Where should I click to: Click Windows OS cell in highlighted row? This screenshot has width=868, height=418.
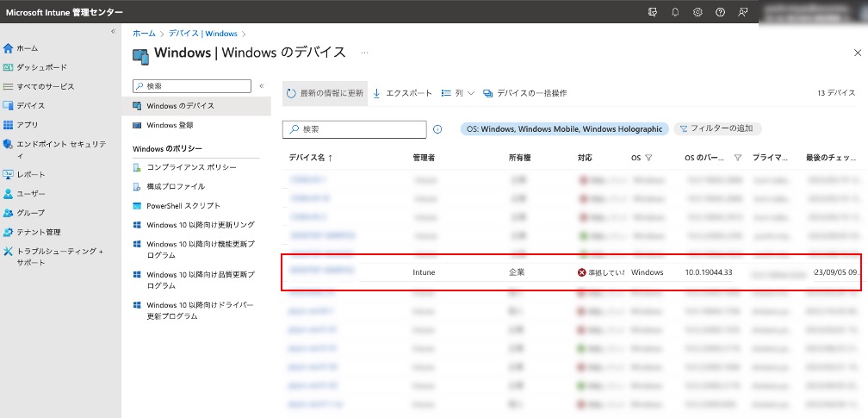click(648, 272)
